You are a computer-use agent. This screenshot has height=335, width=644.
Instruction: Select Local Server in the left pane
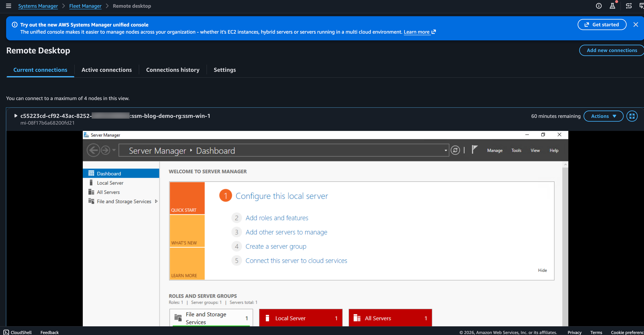point(121,183)
